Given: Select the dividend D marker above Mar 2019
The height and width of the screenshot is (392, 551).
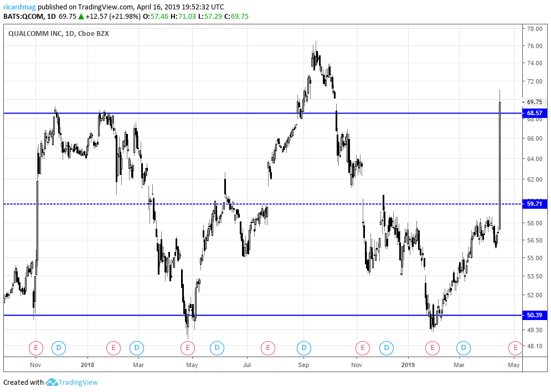Looking at the screenshot, I should pos(464,348).
